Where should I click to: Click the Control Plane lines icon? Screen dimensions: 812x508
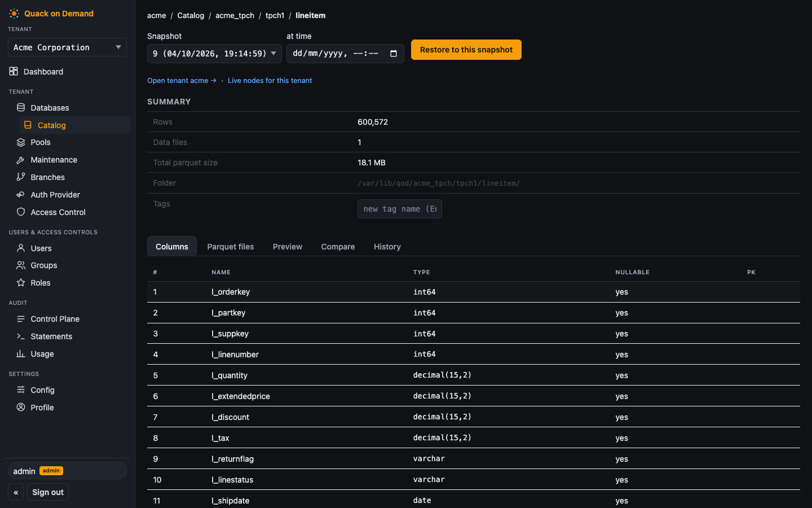click(21, 318)
